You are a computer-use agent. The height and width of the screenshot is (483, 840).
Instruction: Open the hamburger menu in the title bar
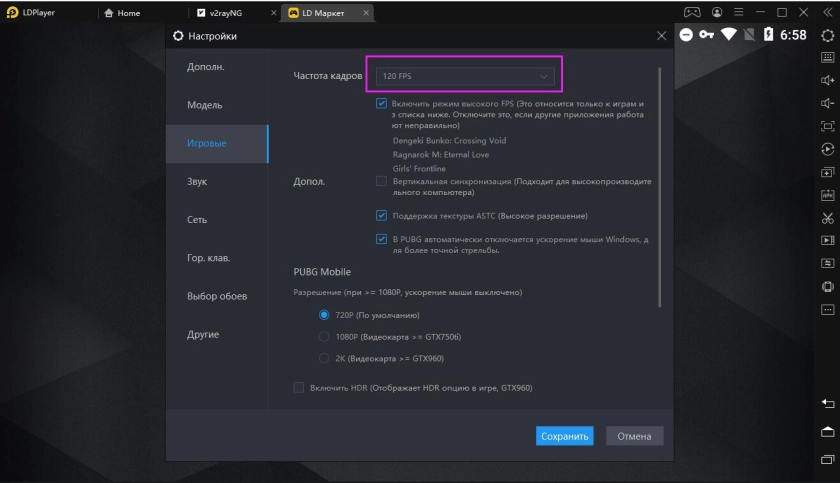739,12
